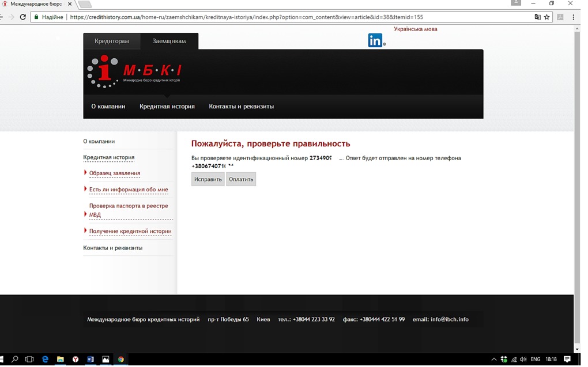588x367 pixels.
Task: Open Образец заявления in the sidebar
Action: (114, 173)
